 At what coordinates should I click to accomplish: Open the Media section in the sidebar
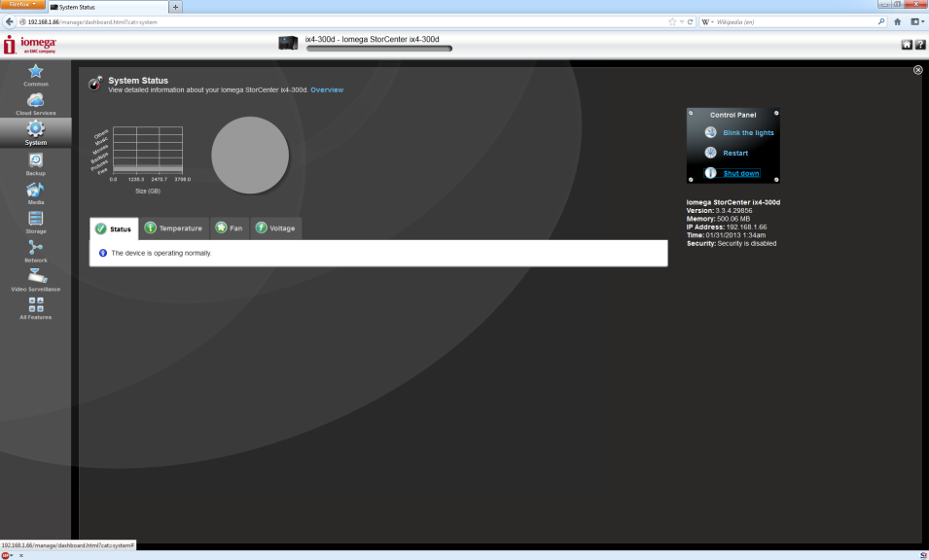[36, 193]
